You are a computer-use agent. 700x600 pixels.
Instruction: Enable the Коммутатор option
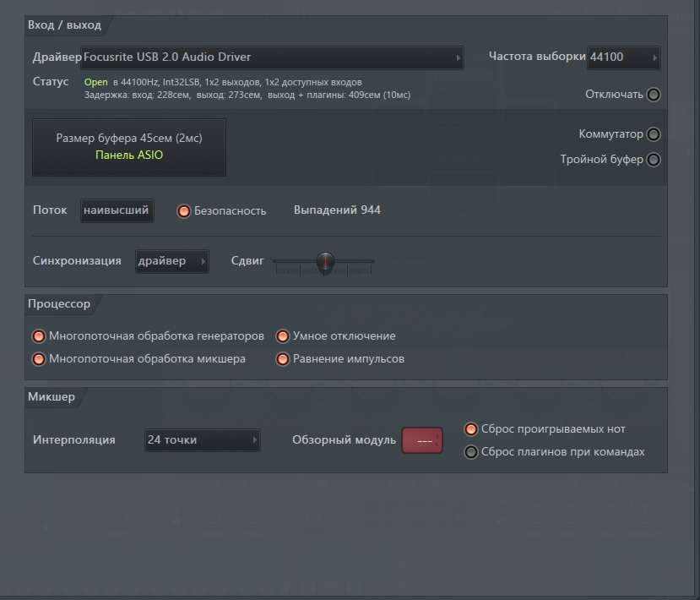pyautogui.click(x=653, y=134)
